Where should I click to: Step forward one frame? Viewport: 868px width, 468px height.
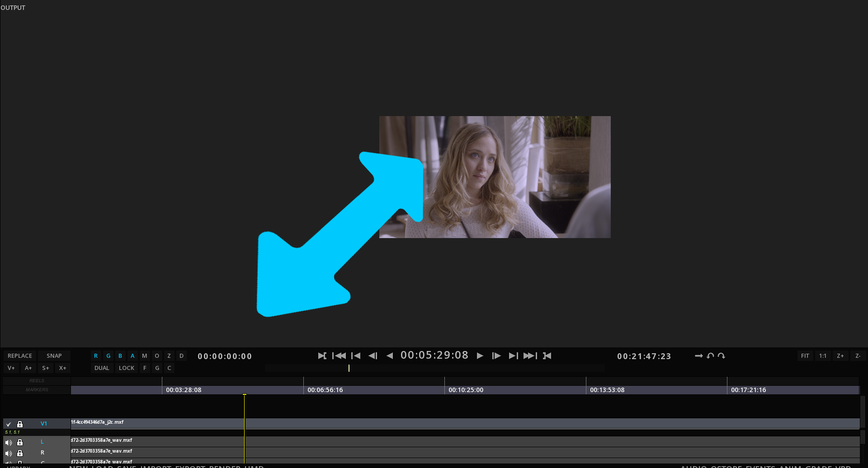pos(496,356)
